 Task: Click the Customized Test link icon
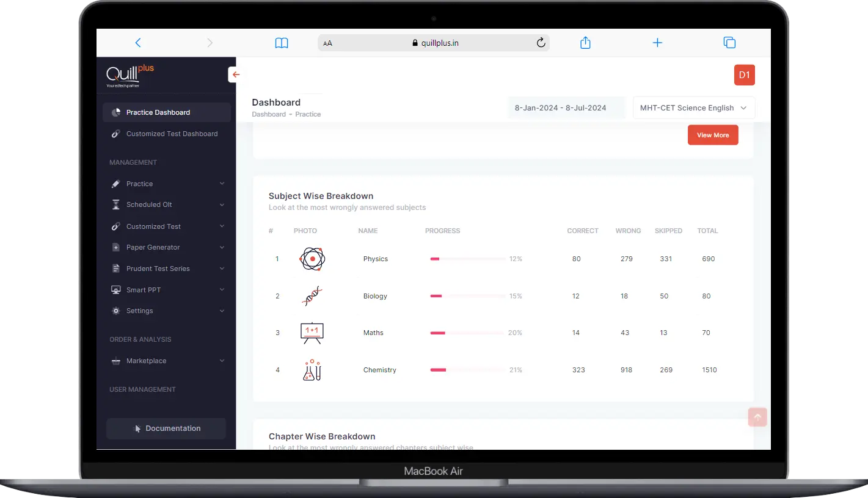116,226
